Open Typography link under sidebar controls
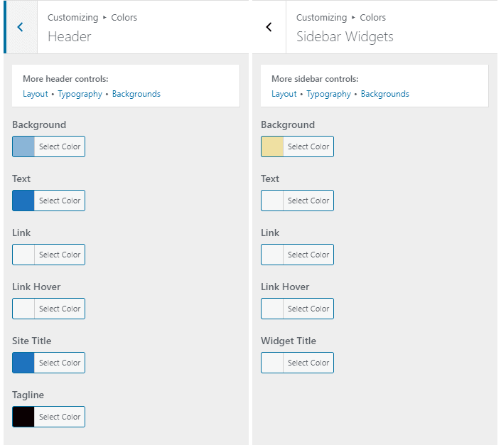The height and width of the screenshot is (448, 501). click(x=328, y=94)
